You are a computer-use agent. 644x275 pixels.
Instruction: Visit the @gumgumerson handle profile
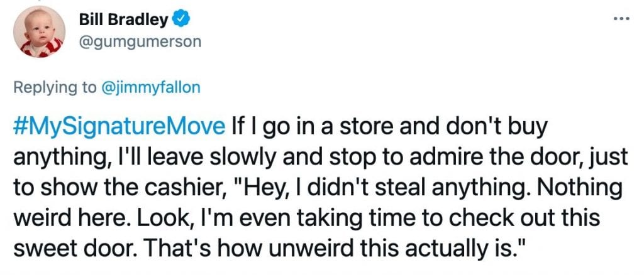tap(140, 43)
